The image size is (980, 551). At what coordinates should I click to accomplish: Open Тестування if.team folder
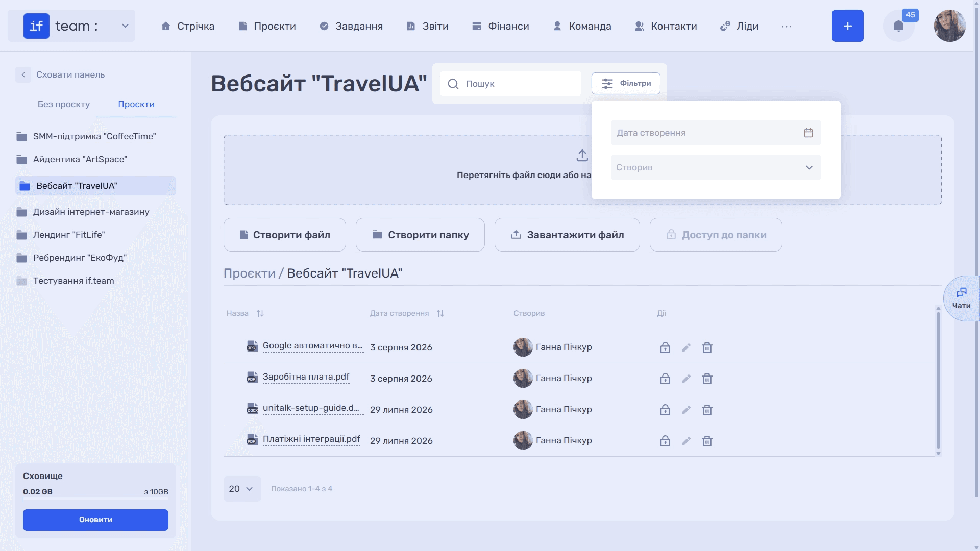pos(65,281)
